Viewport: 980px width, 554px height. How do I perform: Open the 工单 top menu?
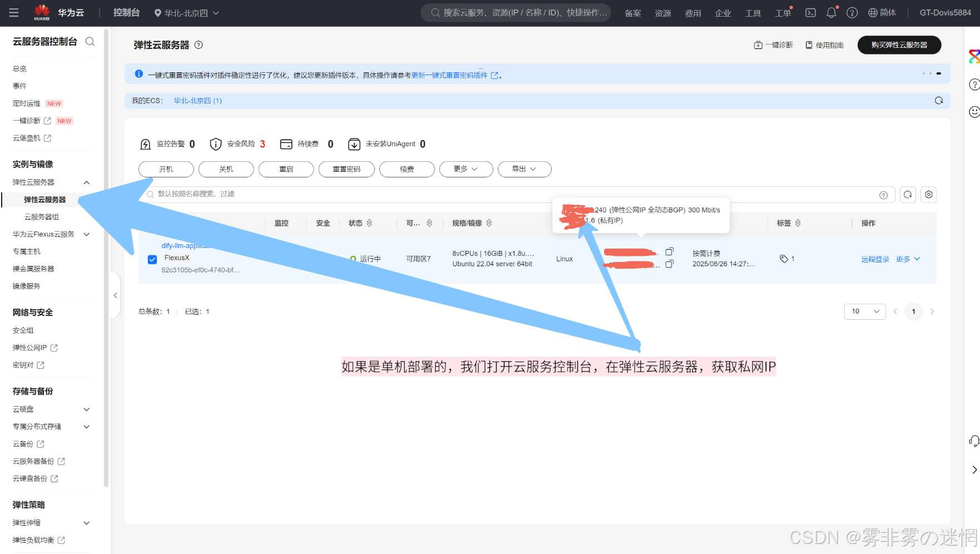[x=783, y=13]
